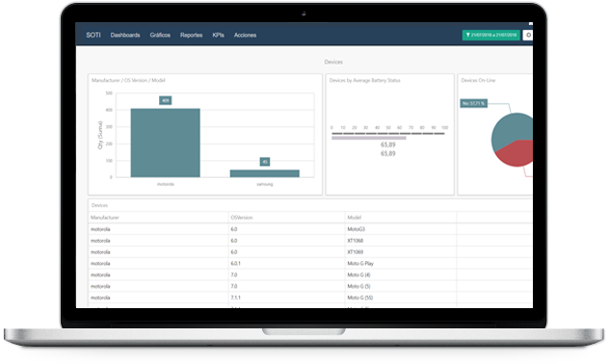609x364 pixels.
Task: Open the Gráficos menu
Action: pos(160,35)
